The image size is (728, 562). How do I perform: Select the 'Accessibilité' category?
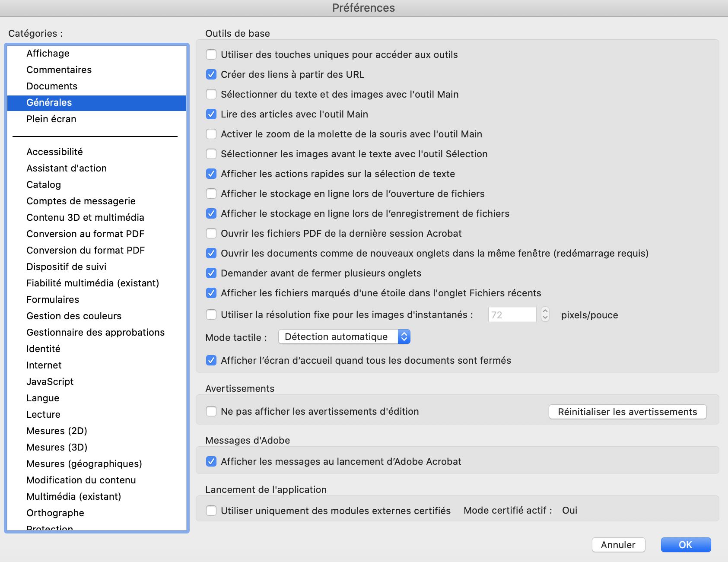pos(55,151)
